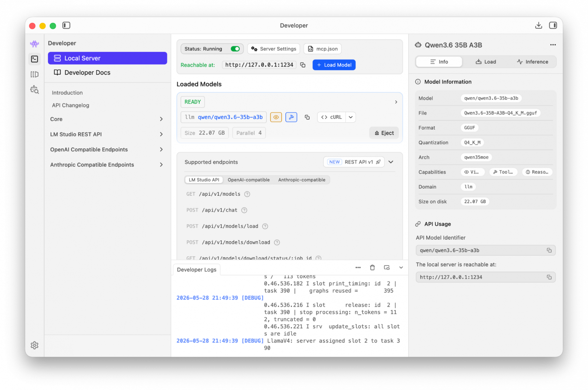Image resolution: width=588 pixels, height=390 pixels.
Task: Expand the cURL dropdown arrow
Action: 351,117
